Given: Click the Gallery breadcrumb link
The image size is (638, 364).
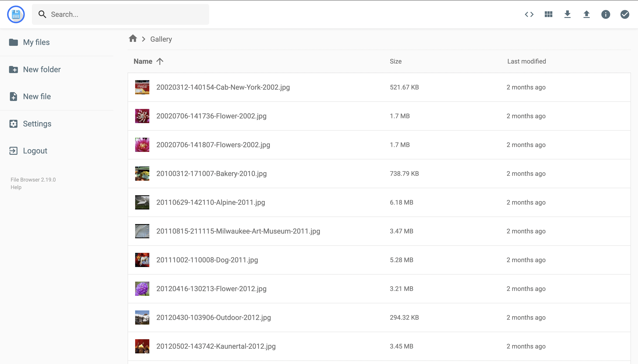Looking at the screenshot, I should (161, 39).
